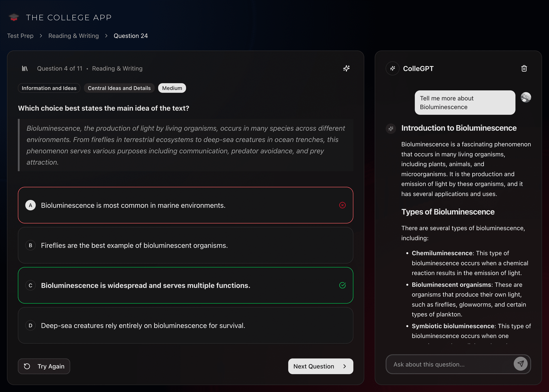
Task: Click the ColleGPT sparkle icon in chat header
Action: point(392,68)
